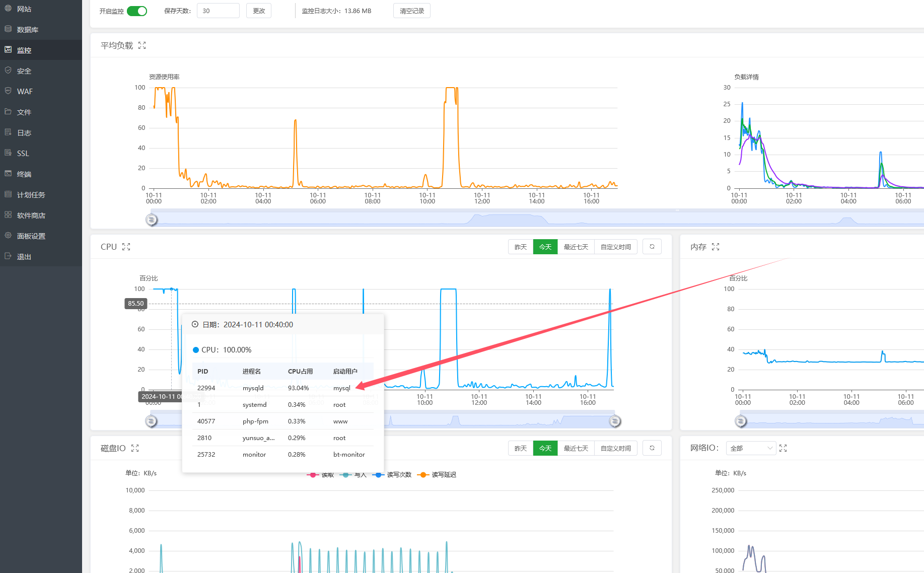This screenshot has width=924, height=573.
Task: Click the 终端 terminal icon
Action: [8, 174]
